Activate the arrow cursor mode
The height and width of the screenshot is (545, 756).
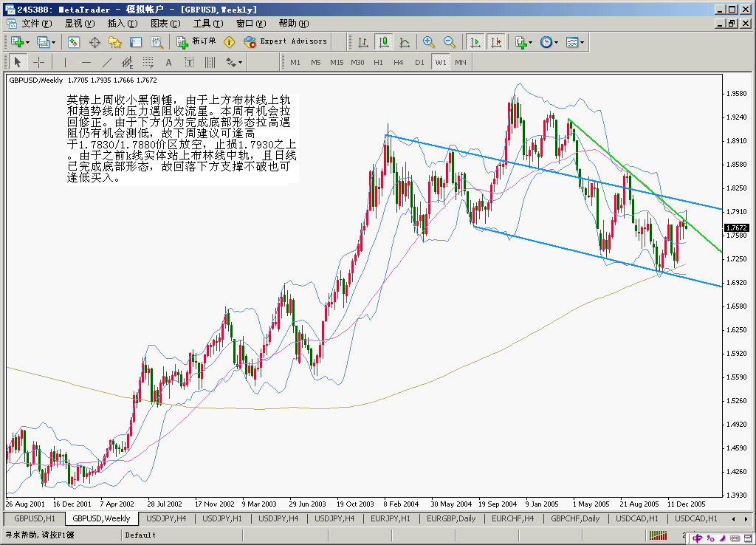tap(18, 62)
